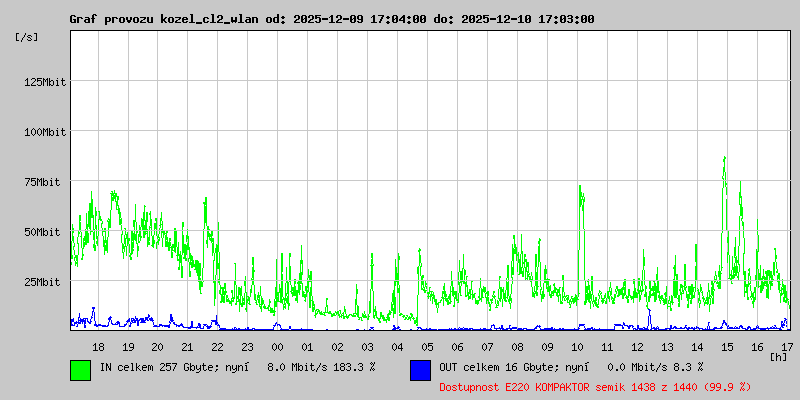Click the 100Mbit y-axis label
The width and height of the screenshot is (800, 400).
(x=45, y=132)
